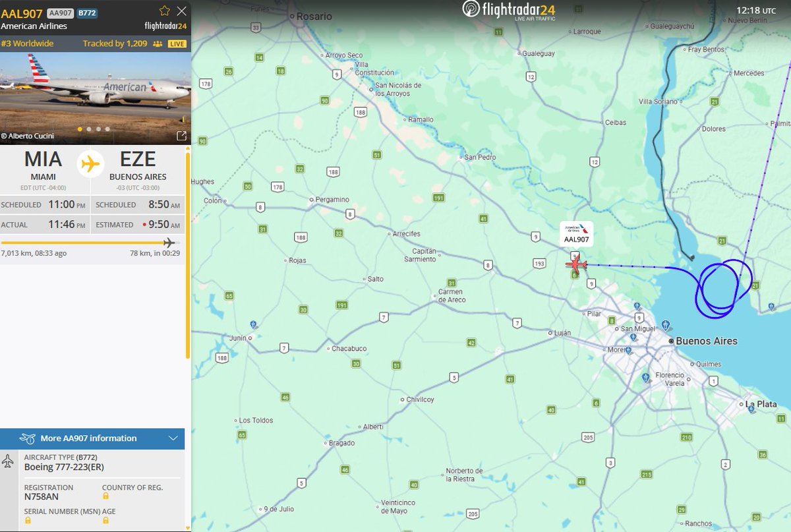Viewport: 791px width, 532px height.
Task: Click the actual departure time 11:46 PM
Action: [67, 225]
